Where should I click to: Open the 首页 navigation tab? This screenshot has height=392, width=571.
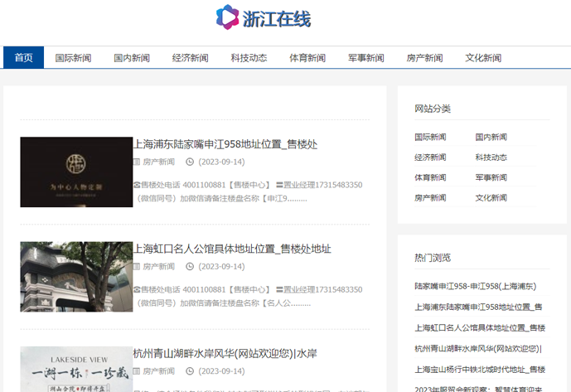tap(23, 58)
